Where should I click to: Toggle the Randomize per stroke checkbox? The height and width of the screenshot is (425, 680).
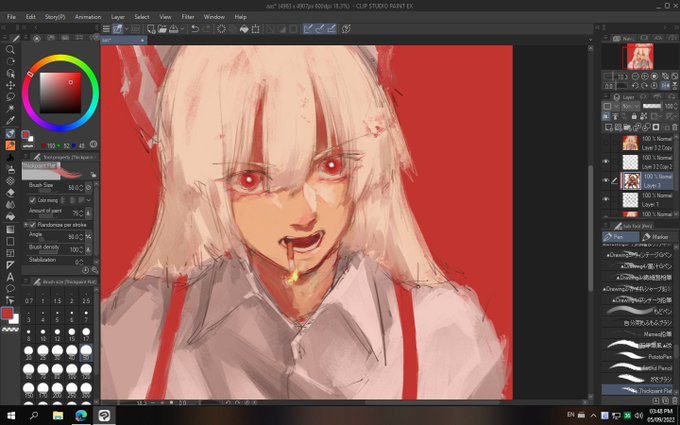(x=33, y=225)
